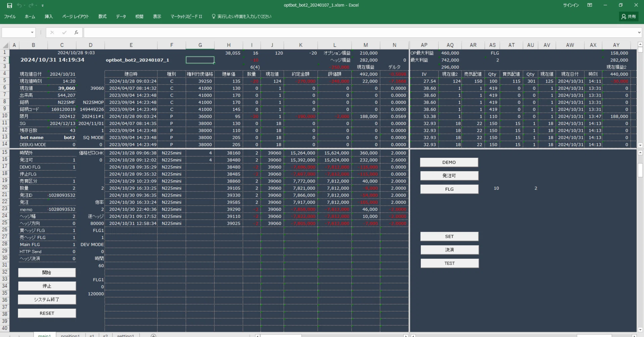Select the column G header

[x=200, y=45]
